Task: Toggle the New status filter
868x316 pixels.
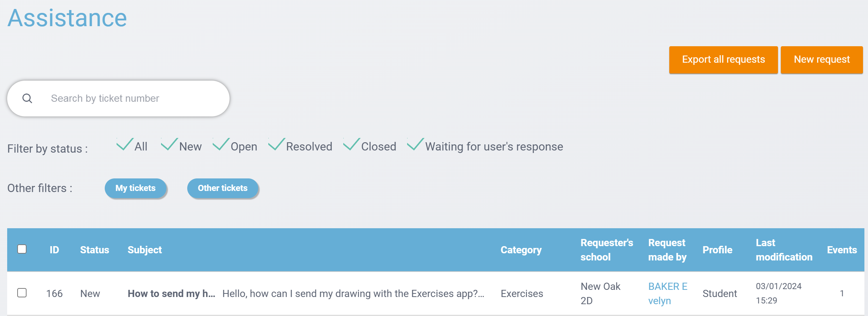Action: point(170,145)
